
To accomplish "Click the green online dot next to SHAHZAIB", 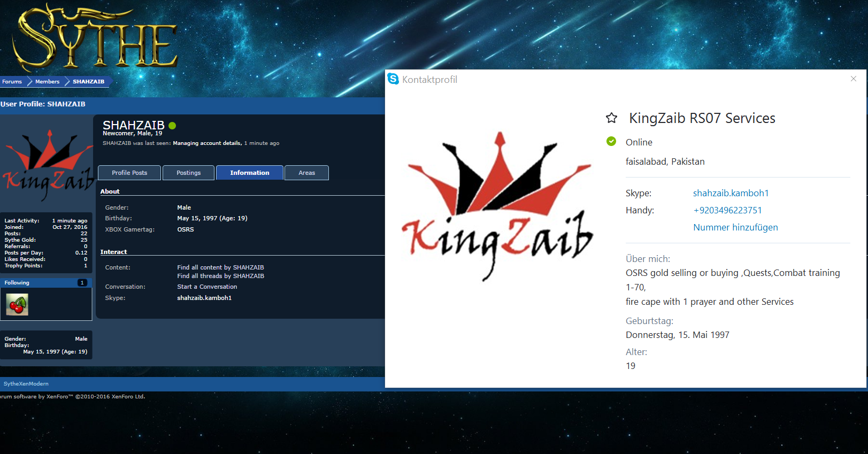I will click(172, 126).
